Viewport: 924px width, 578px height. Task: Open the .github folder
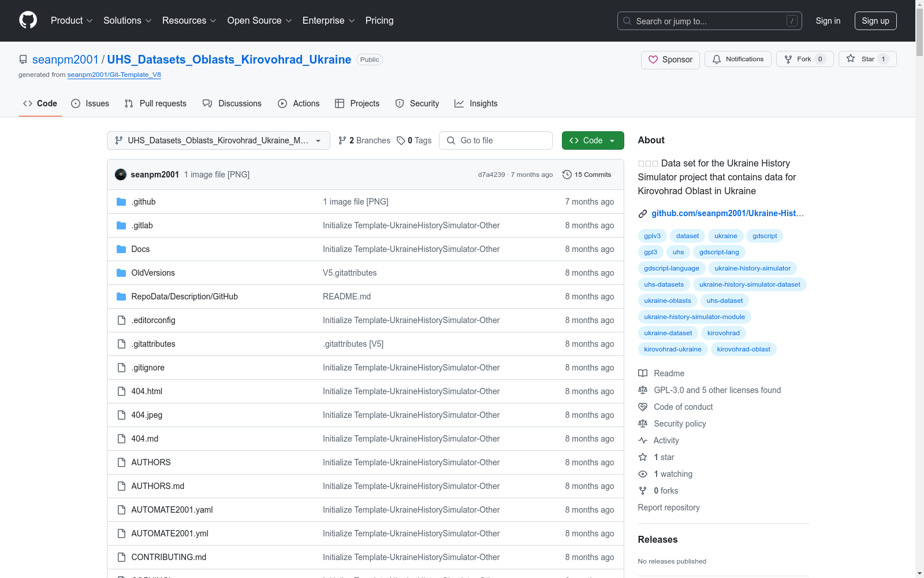coord(143,202)
